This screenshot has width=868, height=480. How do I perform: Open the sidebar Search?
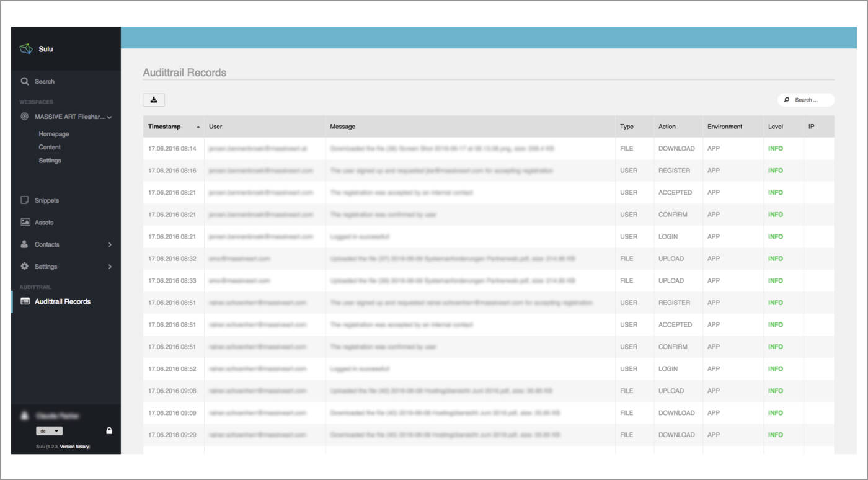tap(25, 81)
